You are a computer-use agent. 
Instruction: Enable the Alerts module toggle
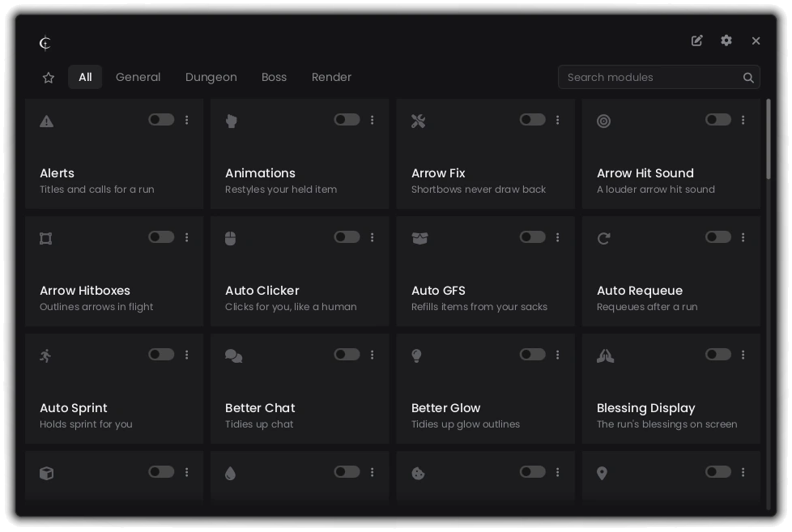(161, 120)
